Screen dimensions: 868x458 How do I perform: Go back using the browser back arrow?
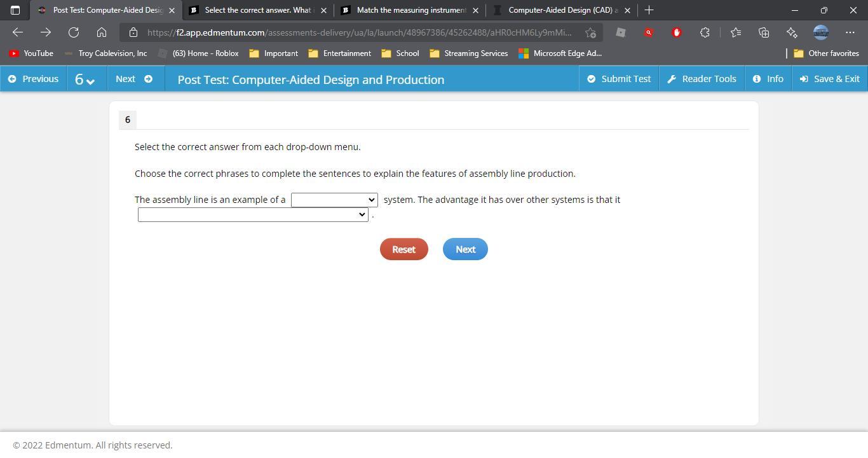coord(18,32)
